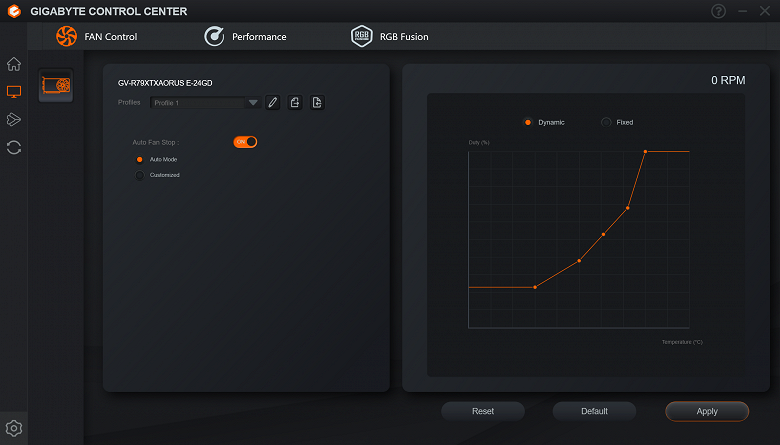This screenshot has width=780, height=445.
Task: Open the update sync icon in the sidebar
Action: [x=14, y=147]
